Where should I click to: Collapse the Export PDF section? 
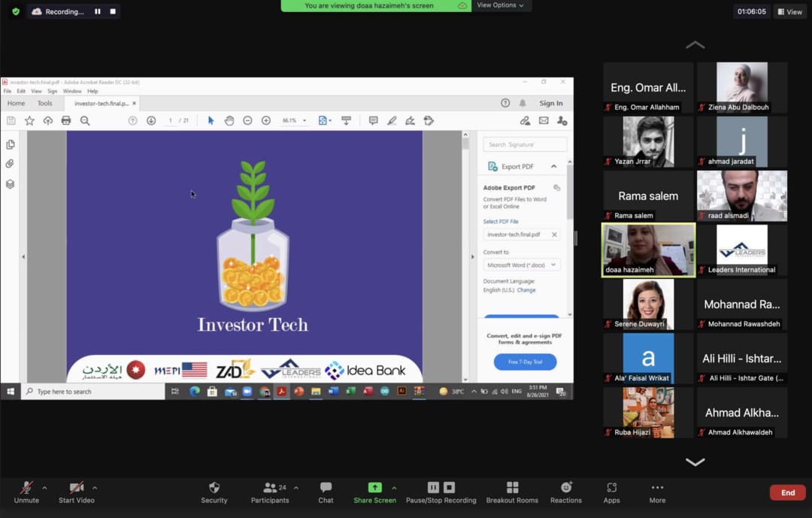point(553,166)
